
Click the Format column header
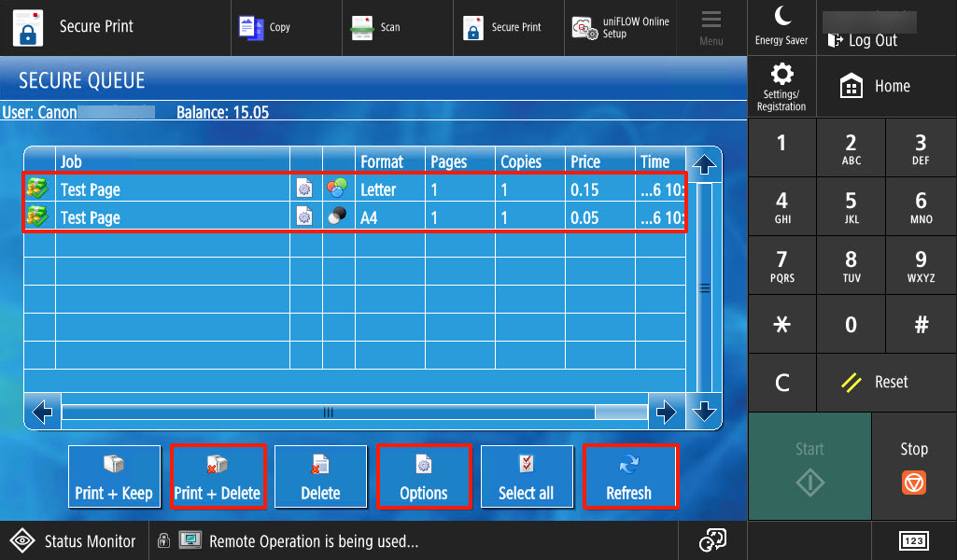pyautogui.click(x=390, y=161)
